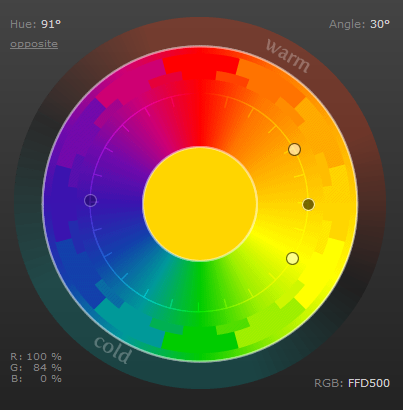
Task: Select the purple complement hue handle
Action: pyautogui.click(x=90, y=201)
